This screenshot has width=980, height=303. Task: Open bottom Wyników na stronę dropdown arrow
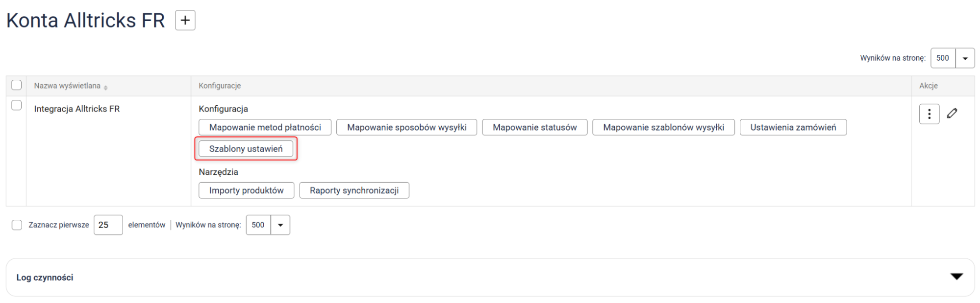[280, 225]
